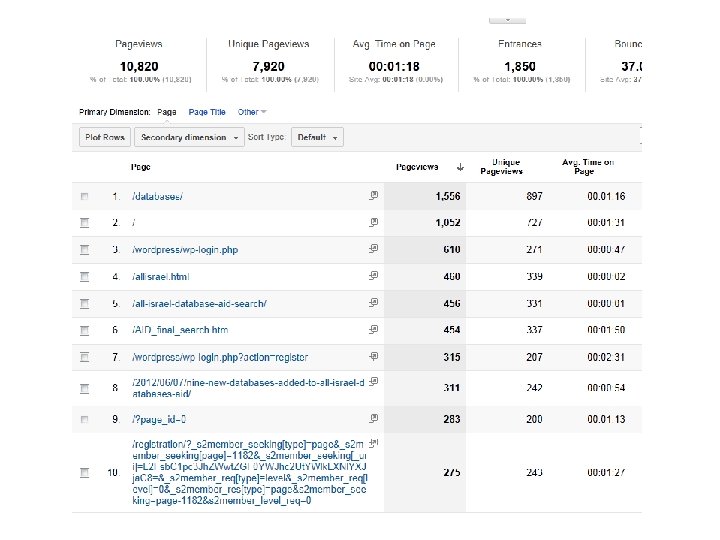Click open-page icon beside /allisrael.html
This screenshot has height=540, width=720.
coord(373,275)
